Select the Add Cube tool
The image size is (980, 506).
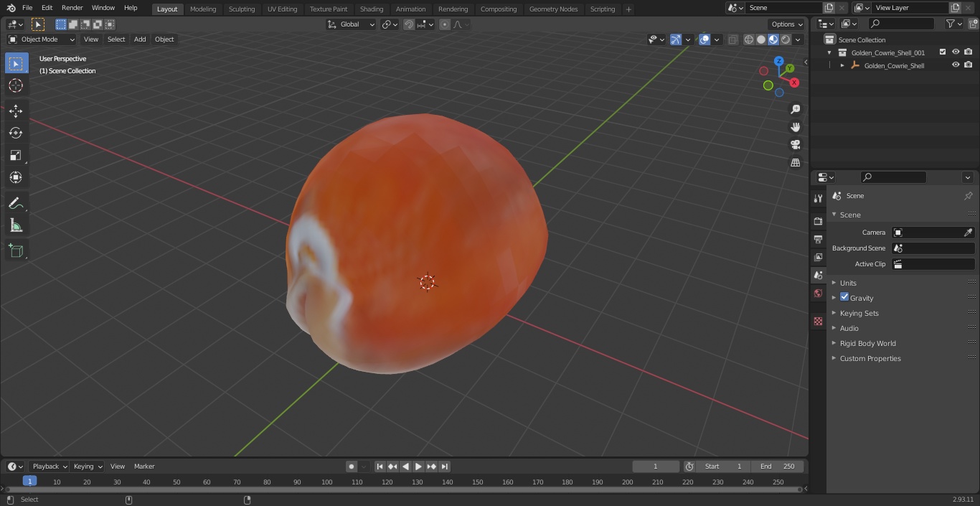16,250
